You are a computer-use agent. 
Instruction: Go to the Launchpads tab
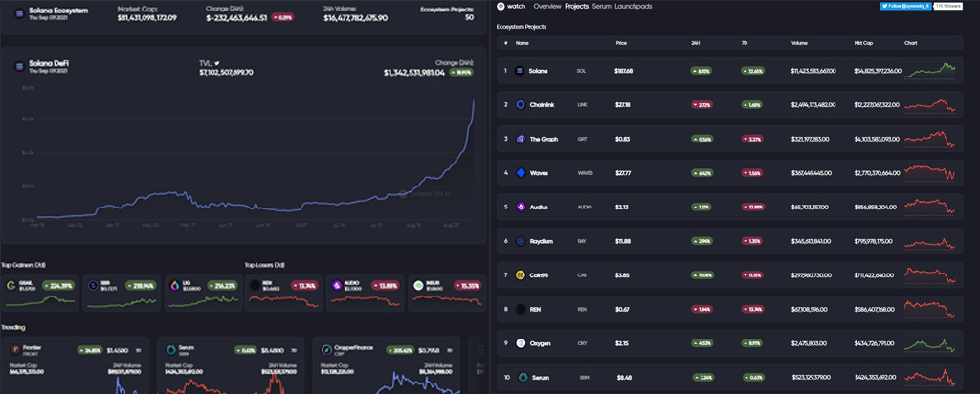pos(634,7)
